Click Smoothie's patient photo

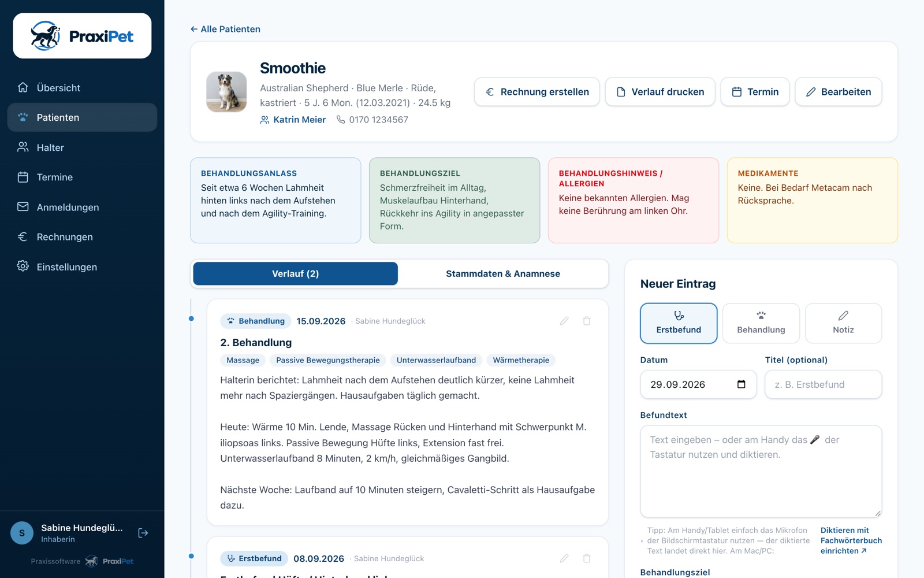coord(226,91)
